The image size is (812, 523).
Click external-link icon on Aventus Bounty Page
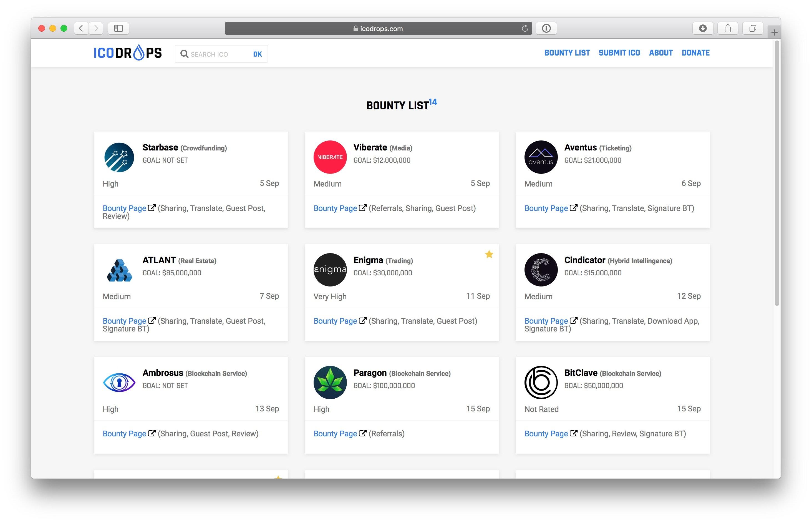click(573, 208)
